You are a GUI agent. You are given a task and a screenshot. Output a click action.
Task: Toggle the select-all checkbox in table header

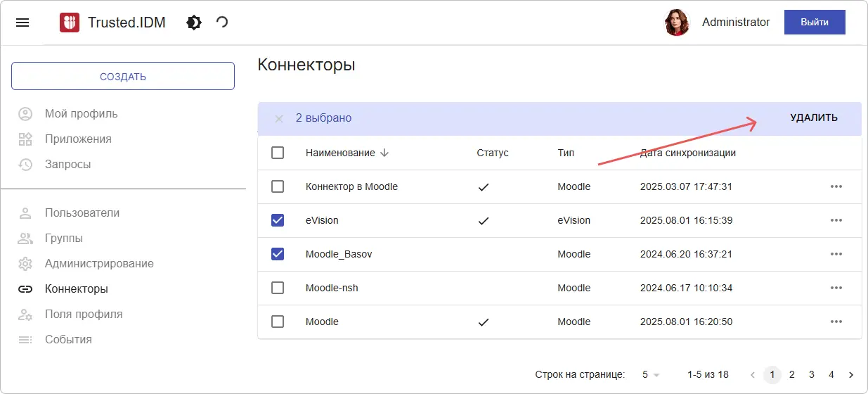(278, 153)
